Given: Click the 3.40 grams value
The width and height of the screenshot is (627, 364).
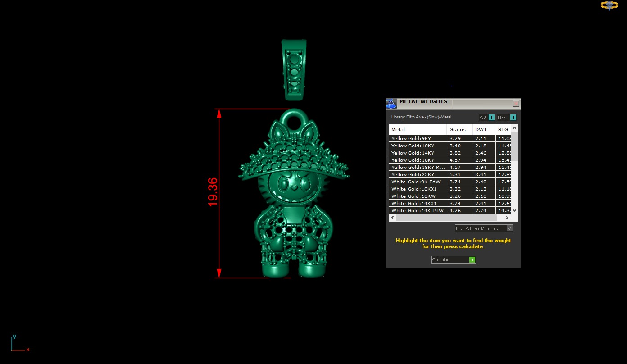Looking at the screenshot, I should point(455,146).
